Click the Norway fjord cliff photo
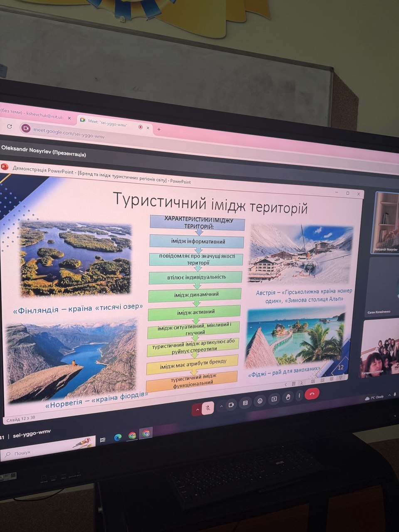Screen dimensions: 399x532 (71, 360)
